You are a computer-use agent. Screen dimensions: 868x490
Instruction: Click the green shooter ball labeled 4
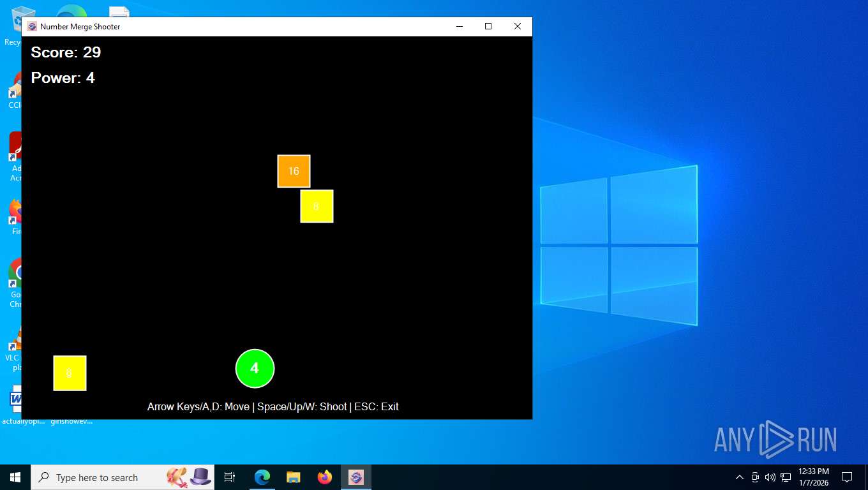click(x=255, y=368)
